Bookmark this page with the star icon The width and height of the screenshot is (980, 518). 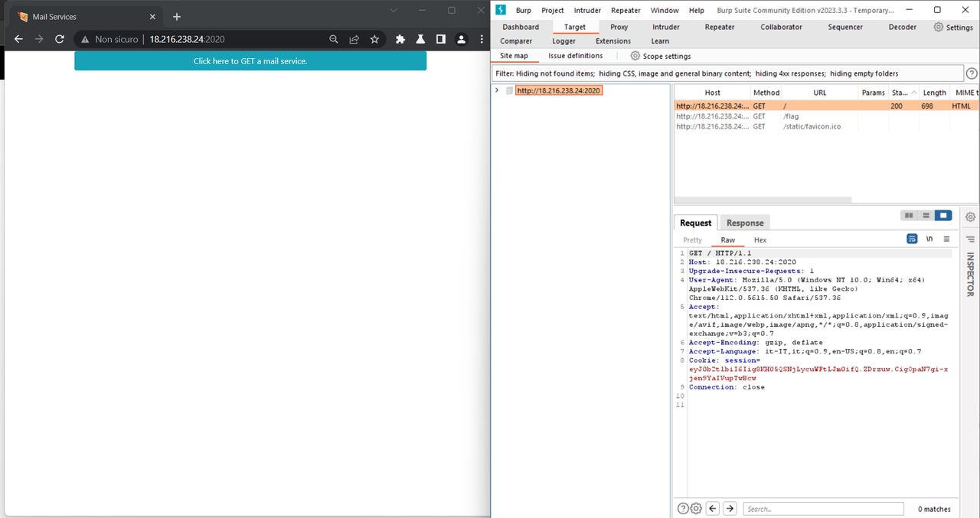(374, 39)
